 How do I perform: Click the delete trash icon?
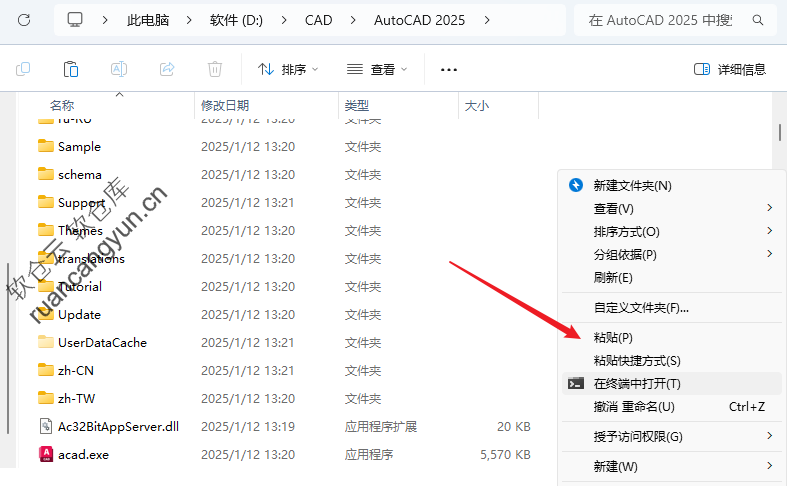[x=215, y=69]
